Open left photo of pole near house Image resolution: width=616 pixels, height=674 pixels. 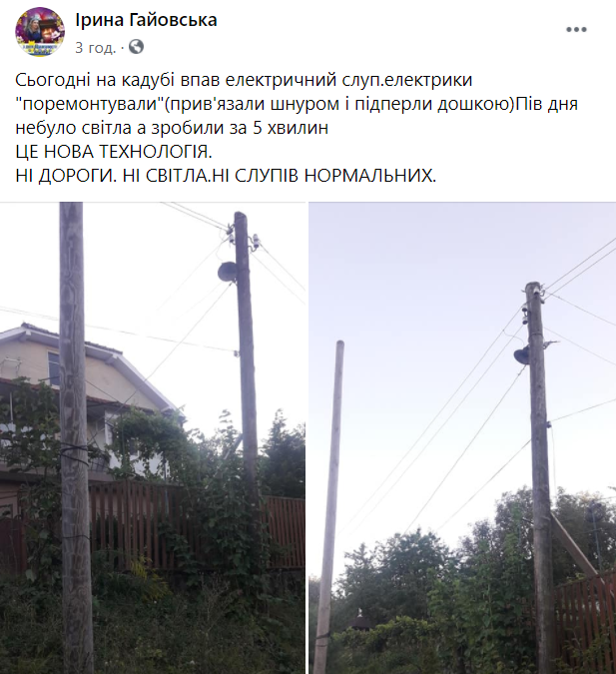(153, 437)
